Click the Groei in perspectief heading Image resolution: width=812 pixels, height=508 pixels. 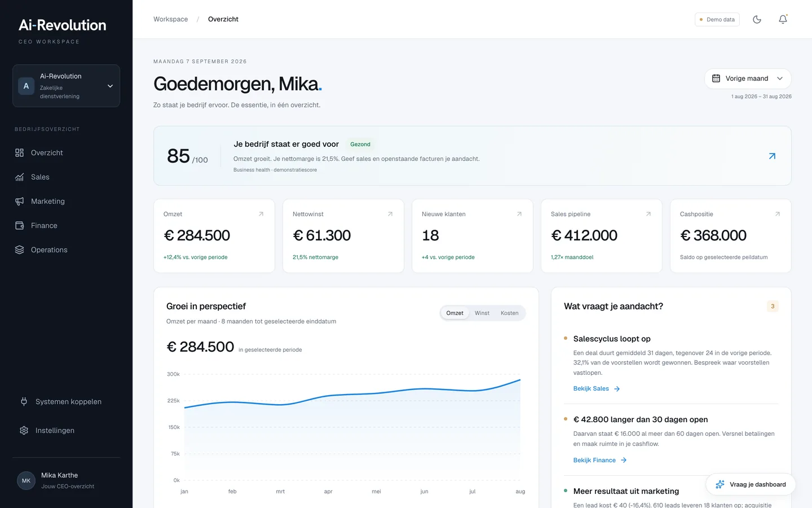coord(206,306)
